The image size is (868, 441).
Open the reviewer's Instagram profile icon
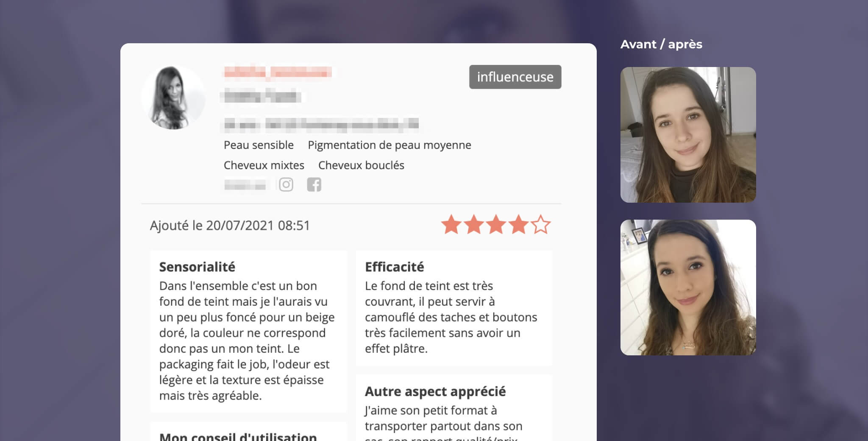pos(286,185)
